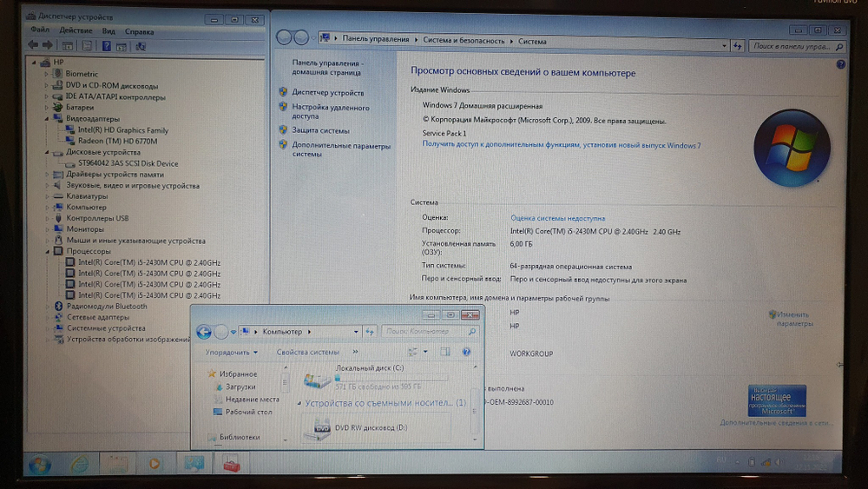Click the overflow chevron in Explorer toolbar
Screen dimensions: 868x489
355,352
